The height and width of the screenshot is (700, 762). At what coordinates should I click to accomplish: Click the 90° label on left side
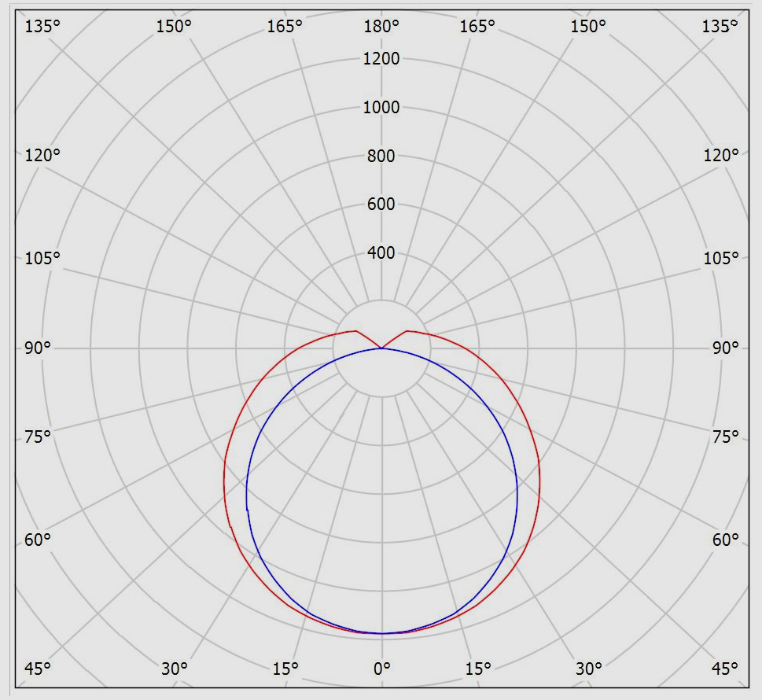pos(37,348)
